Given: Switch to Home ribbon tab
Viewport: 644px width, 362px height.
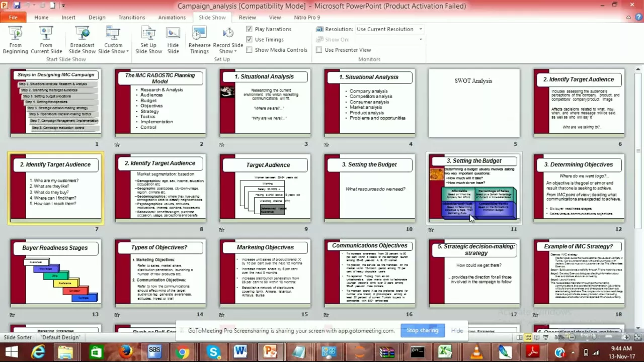Looking at the screenshot, I should [x=41, y=17].
